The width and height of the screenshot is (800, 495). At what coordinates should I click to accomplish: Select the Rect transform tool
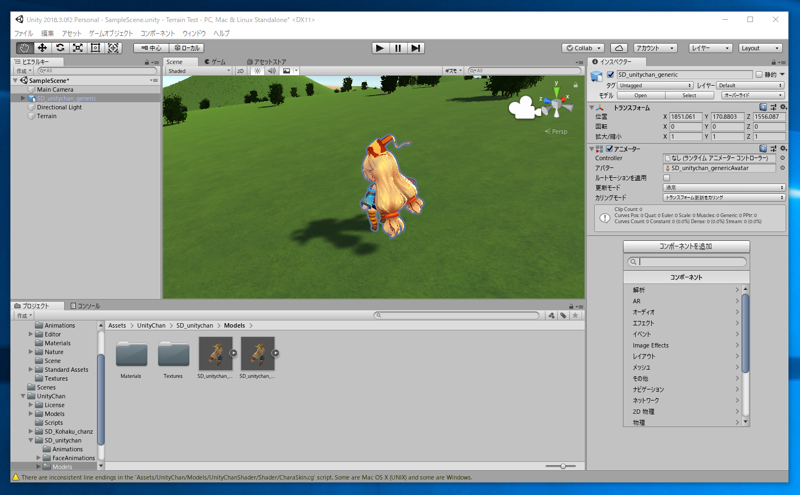(95, 48)
